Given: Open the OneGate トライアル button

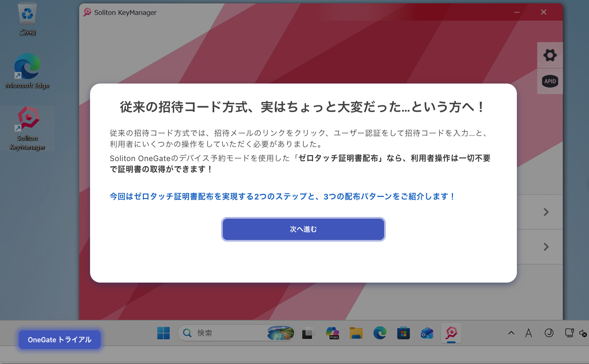Looking at the screenshot, I should 60,340.
